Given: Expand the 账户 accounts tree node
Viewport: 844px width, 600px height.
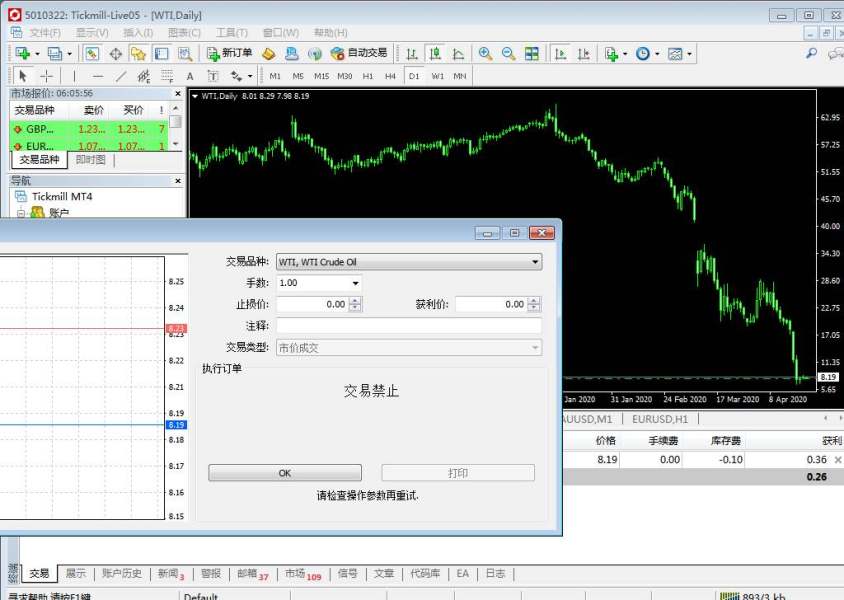Looking at the screenshot, I should (20, 213).
